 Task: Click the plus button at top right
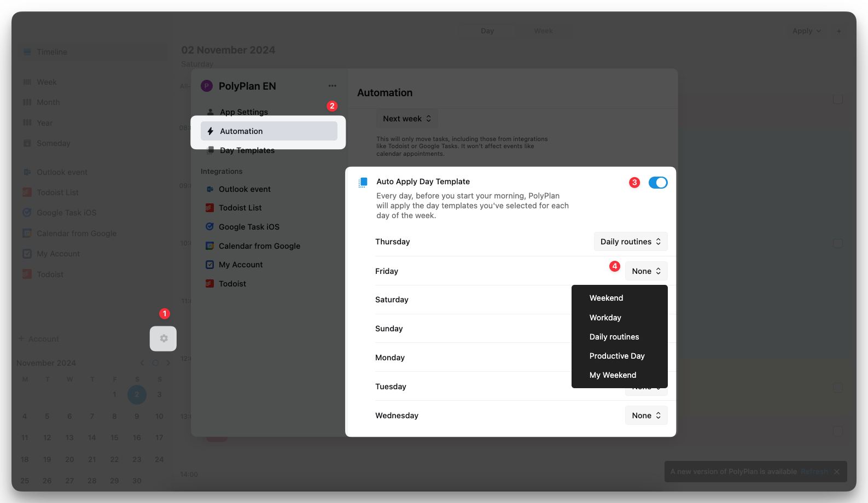tap(838, 31)
